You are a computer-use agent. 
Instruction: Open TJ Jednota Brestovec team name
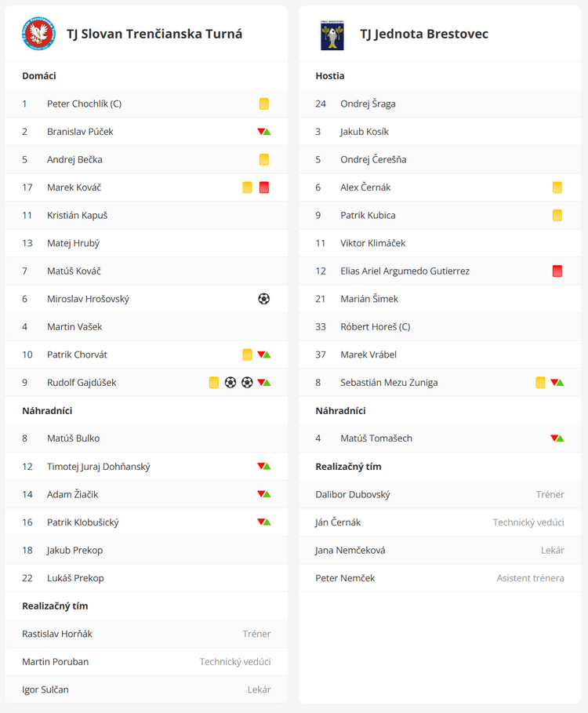click(x=424, y=34)
